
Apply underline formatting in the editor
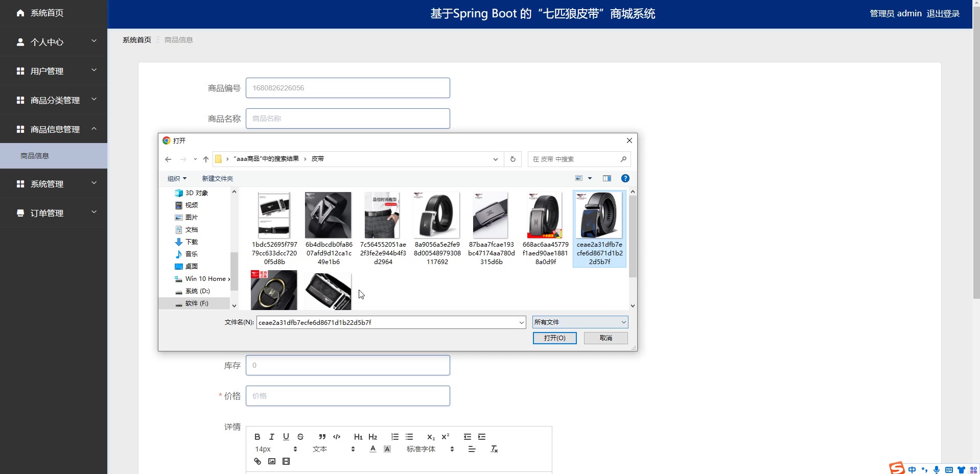[286, 437]
